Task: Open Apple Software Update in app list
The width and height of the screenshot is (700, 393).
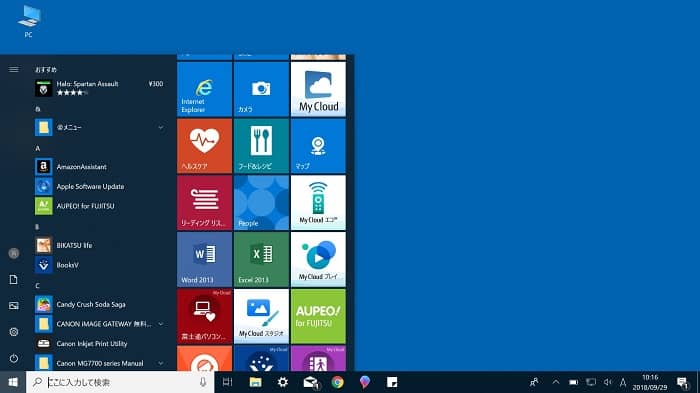Action: point(100,186)
